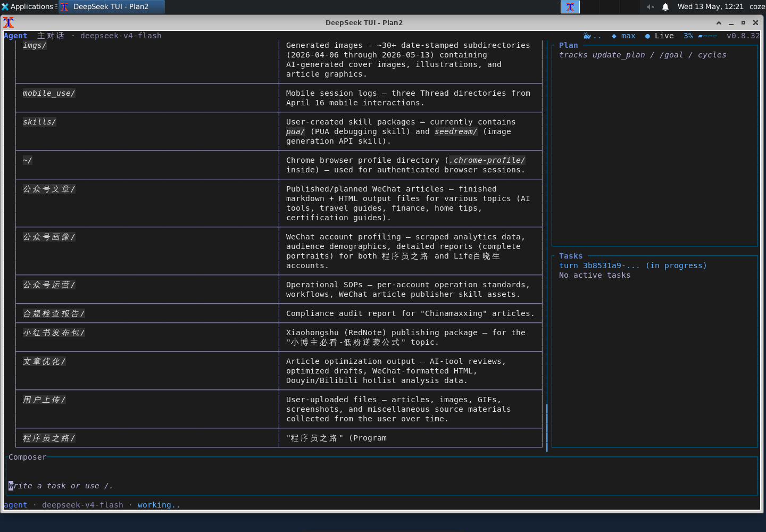
Task: Click the Generated images description cell
Action: [x=411, y=60]
